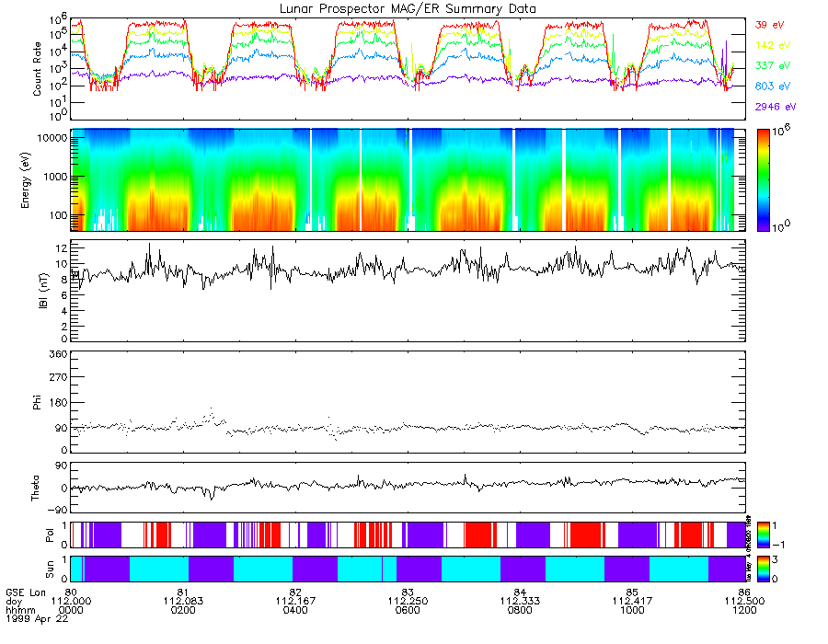Click doy value 112.417
The image size is (828, 644).
tap(632, 601)
